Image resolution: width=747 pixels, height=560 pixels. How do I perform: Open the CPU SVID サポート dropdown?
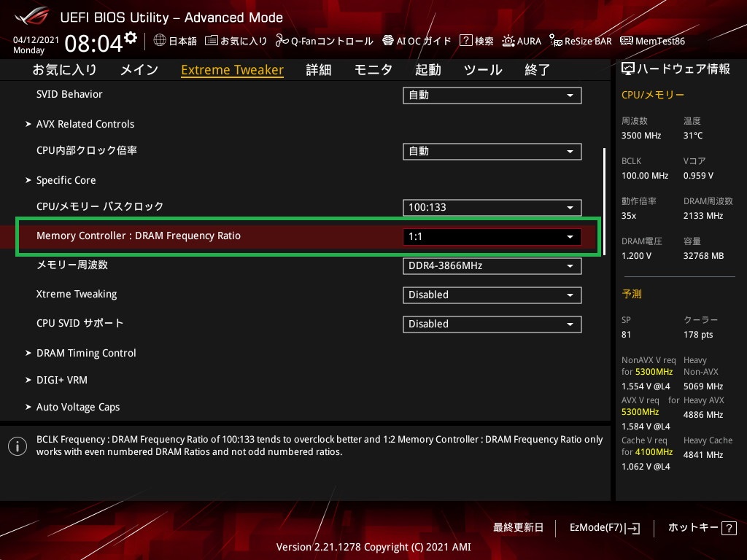coord(492,324)
